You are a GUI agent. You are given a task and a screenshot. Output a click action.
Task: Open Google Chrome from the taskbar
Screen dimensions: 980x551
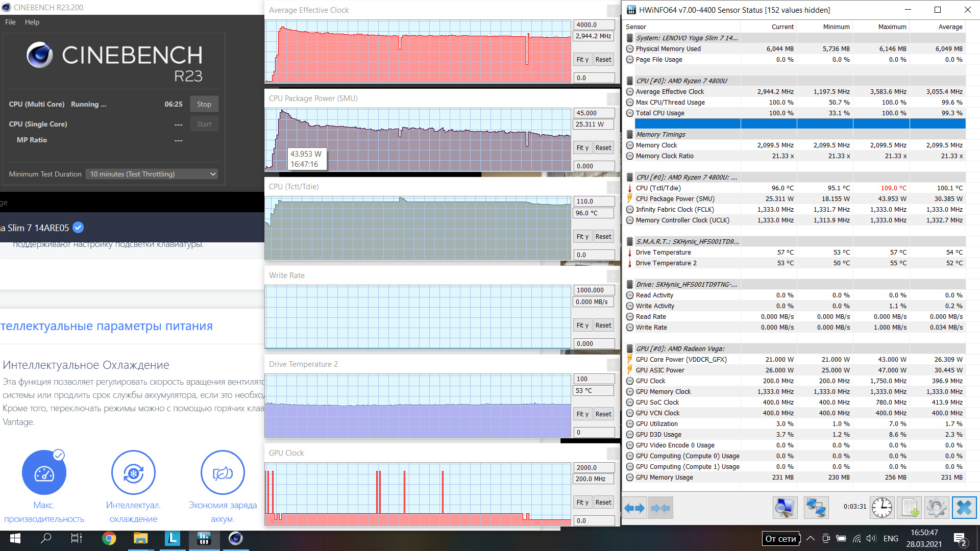click(x=109, y=538)
